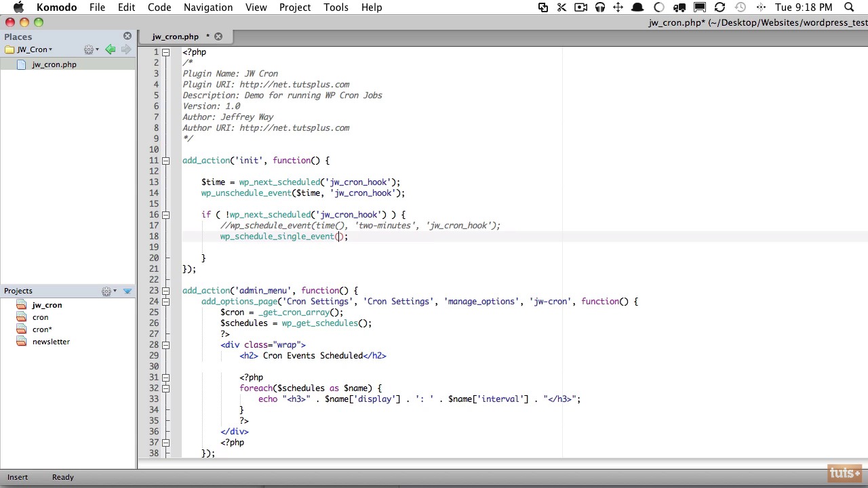The height and width of the screenshot is (488, 868).
Task: Click the headphones menu bar icon
Action: click(599, 7)
